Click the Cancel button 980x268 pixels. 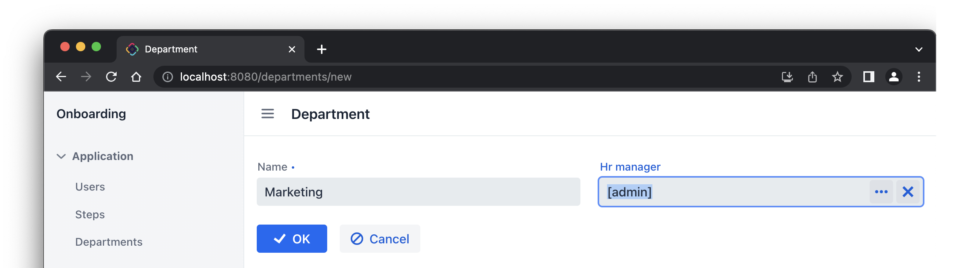(380, 239)
